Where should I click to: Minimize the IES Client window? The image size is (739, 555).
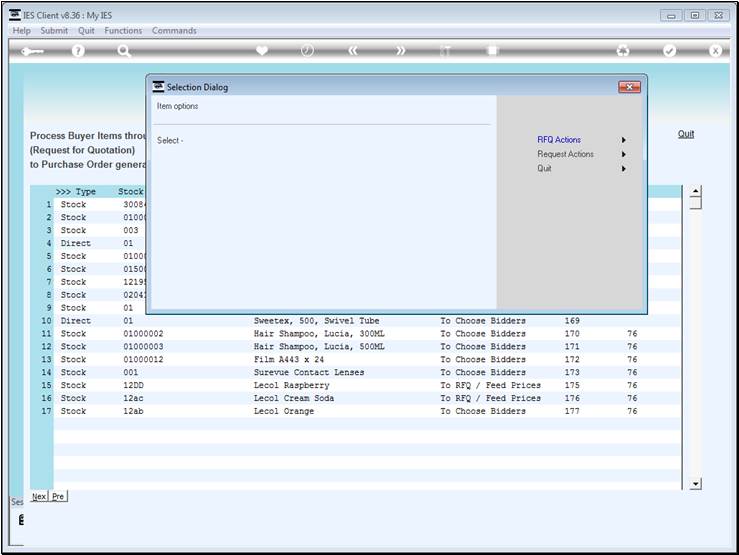coord(671,16)
